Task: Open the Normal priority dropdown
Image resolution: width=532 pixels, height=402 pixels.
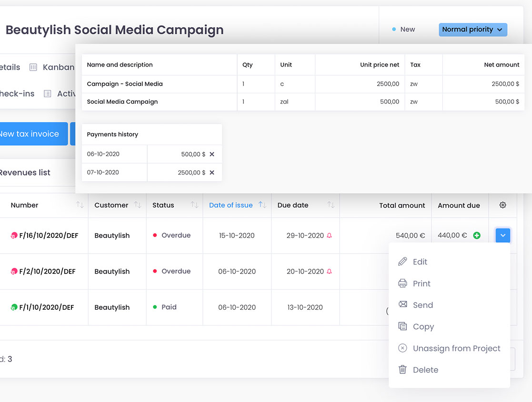Action: coord(472,29)
